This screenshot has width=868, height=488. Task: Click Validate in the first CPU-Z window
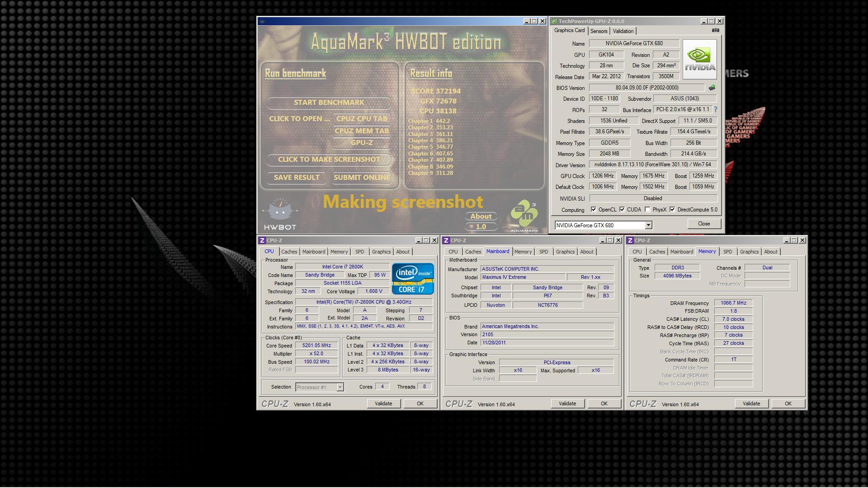(x=383, y=404)
